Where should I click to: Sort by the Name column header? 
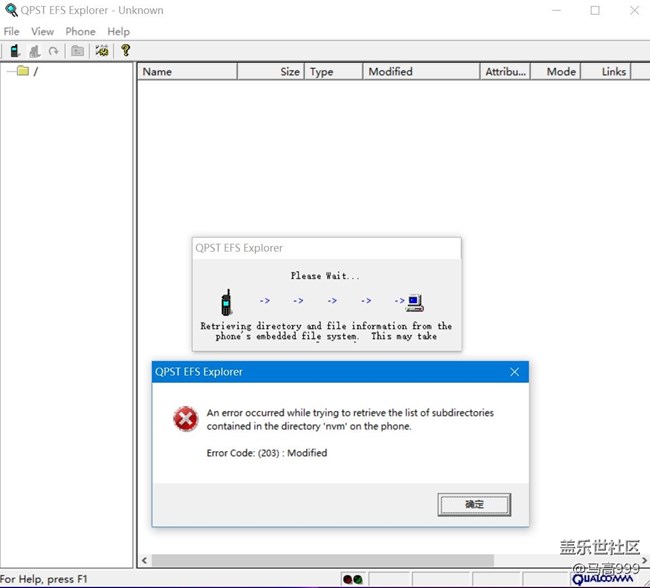187,72
